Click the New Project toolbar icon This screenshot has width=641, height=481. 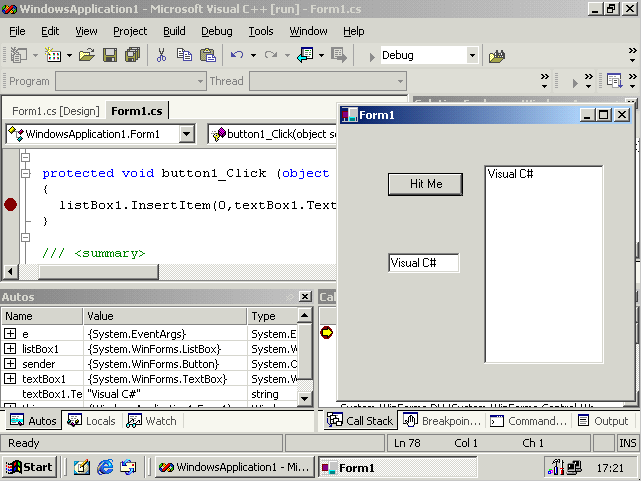18,55
